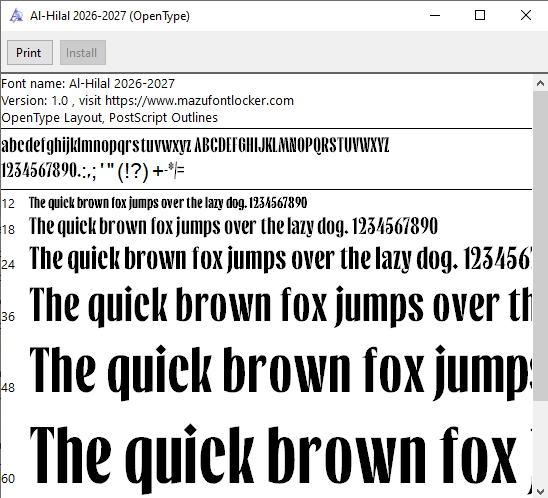Minimize the font viewer window
The image size is (548, 498).
pyautogui.click(x=435, y=15)
